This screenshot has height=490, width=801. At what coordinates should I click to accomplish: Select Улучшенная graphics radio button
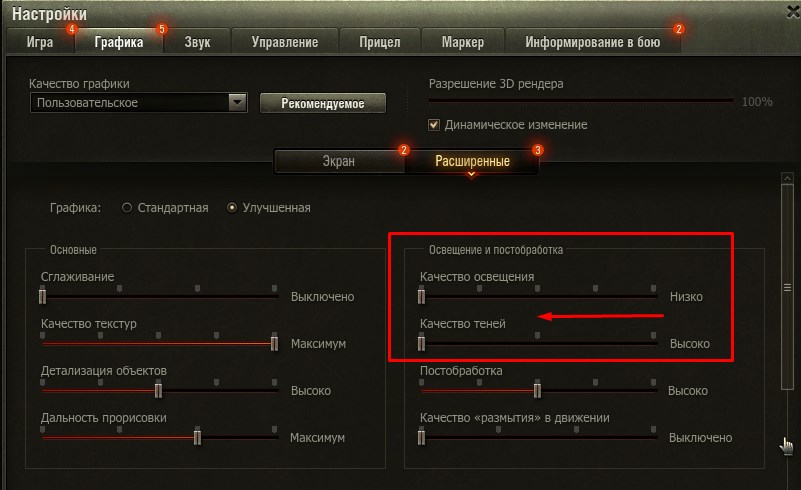[x=232, y=207]
